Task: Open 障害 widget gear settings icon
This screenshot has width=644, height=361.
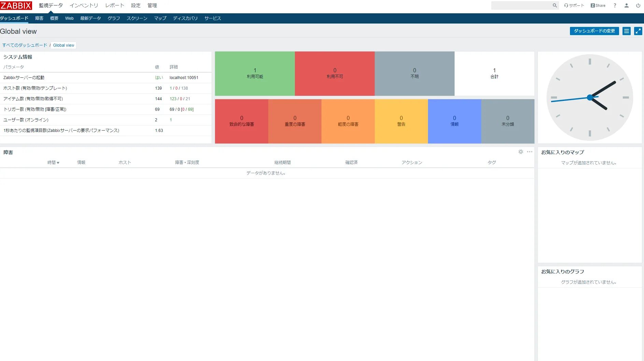Action: 521,152
